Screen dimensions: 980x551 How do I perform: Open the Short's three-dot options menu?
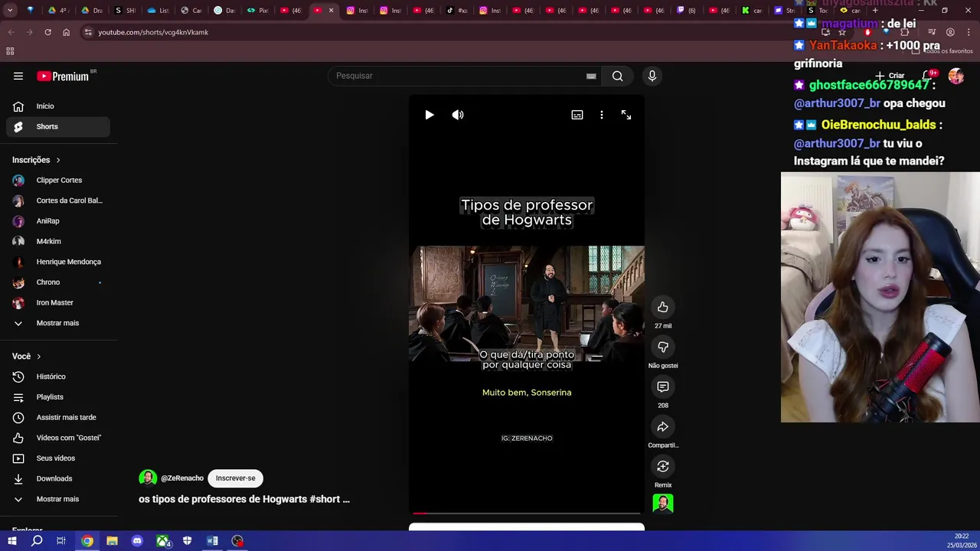[602, 115]
